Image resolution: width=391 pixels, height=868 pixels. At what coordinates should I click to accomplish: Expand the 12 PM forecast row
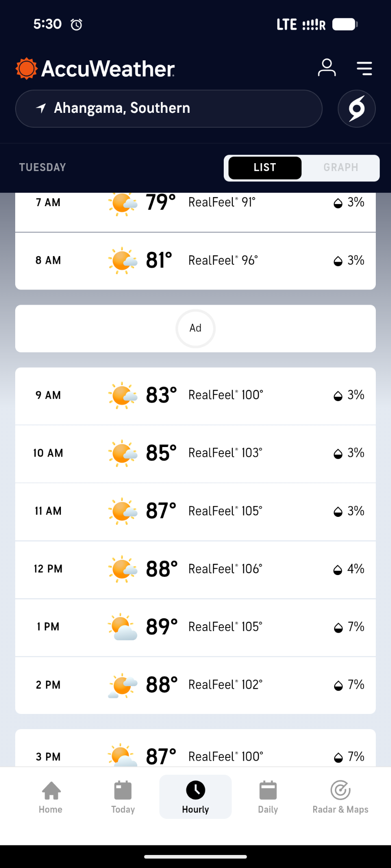[x=195, y=569]
